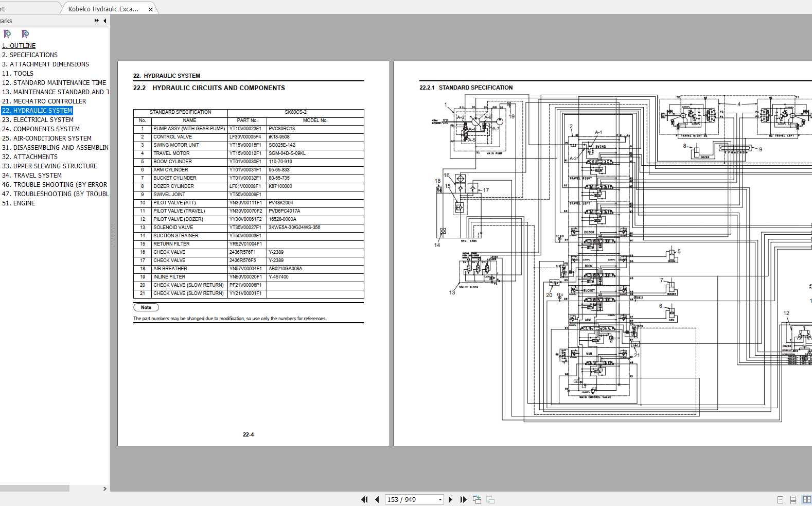
Task: Switch to the Kobelco Hydraulic Exca... tab
Action: coord(103,9)
